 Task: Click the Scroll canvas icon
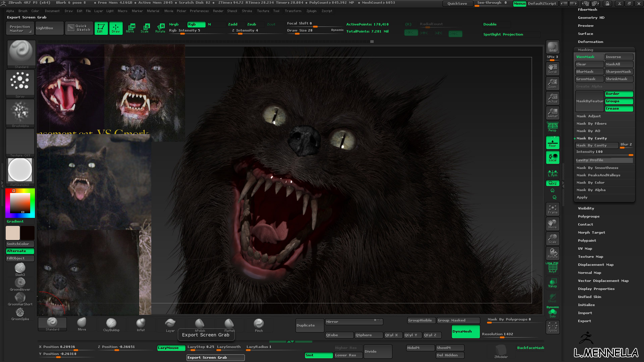pos(552,68)
